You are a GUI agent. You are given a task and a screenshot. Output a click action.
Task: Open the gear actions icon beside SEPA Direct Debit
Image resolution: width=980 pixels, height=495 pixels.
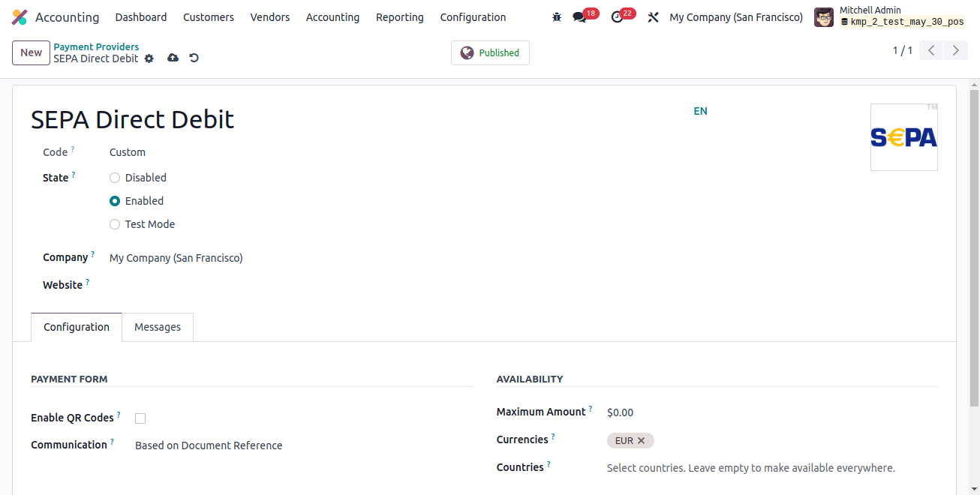pos(149,58)
